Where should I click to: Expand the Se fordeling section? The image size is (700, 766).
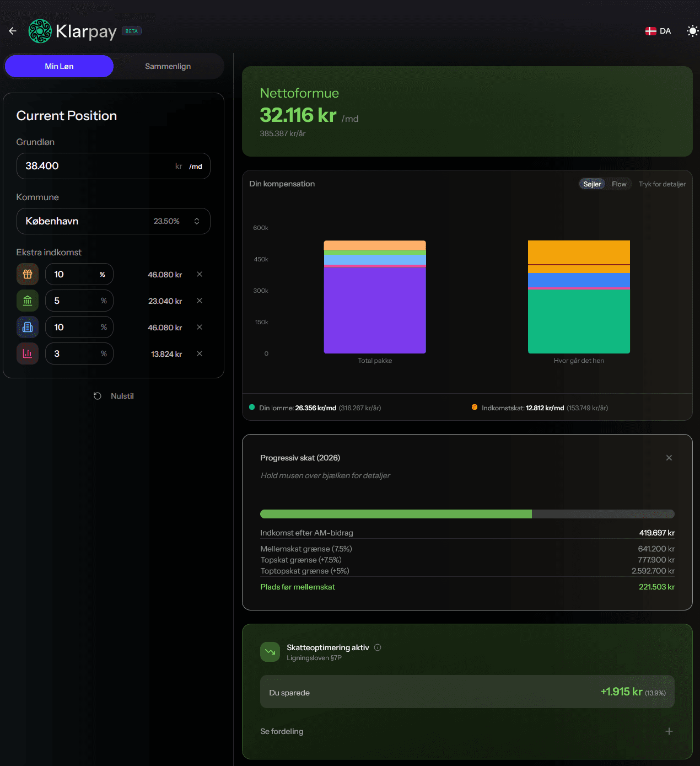click(669, 731)
